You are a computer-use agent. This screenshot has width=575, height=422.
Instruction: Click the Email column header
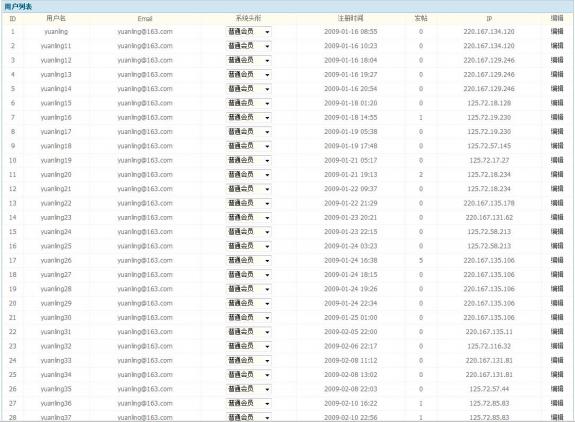tap(145, 19)
